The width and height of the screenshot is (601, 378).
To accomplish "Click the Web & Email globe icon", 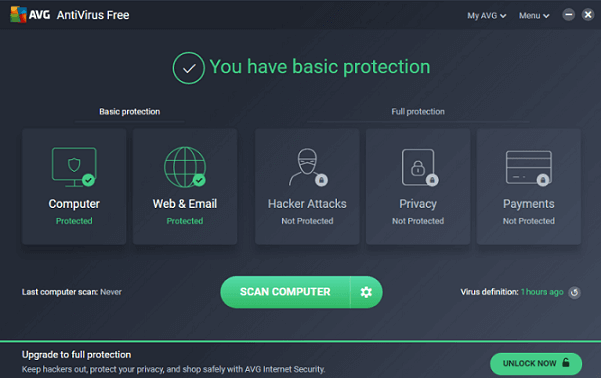I will click(x=185, y=167).
